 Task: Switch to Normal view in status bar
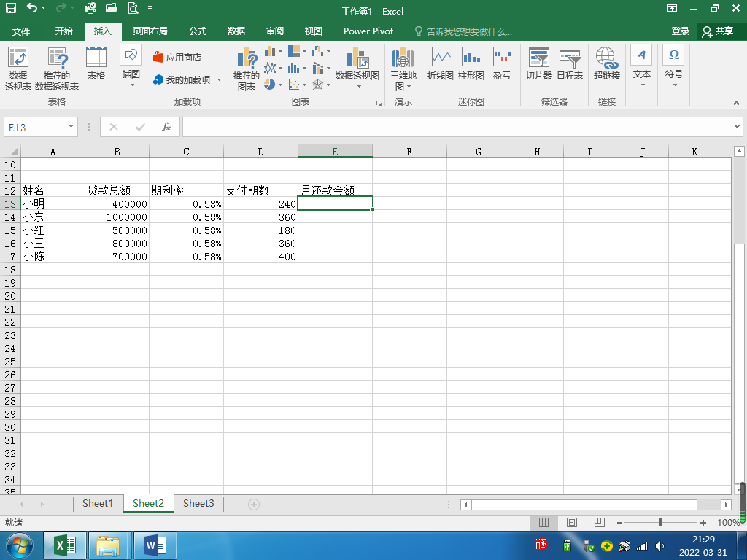[x=543, y=522]
